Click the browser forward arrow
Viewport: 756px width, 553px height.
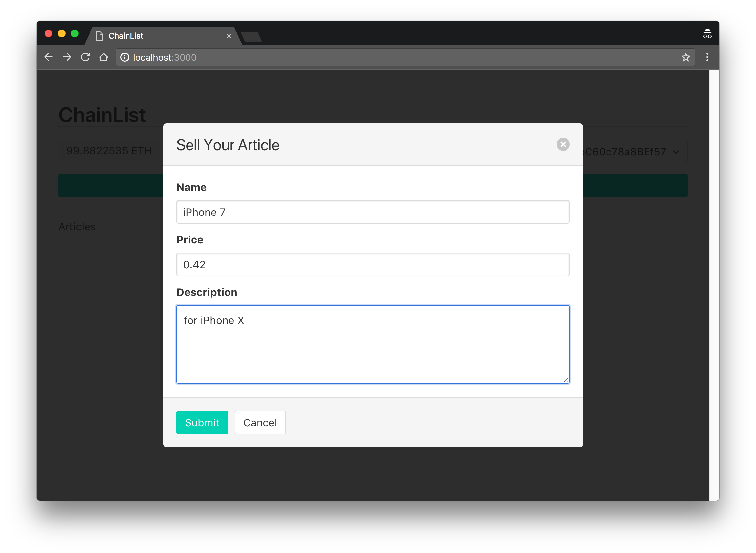point(67,57)
